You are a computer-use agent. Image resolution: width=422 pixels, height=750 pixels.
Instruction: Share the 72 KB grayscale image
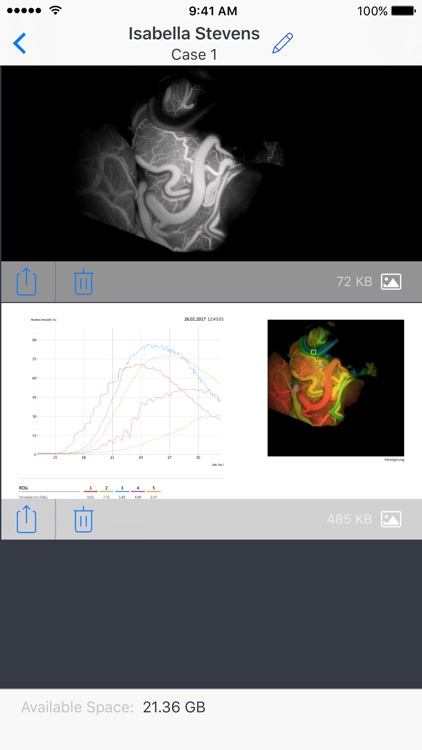(x=27, y=282)
